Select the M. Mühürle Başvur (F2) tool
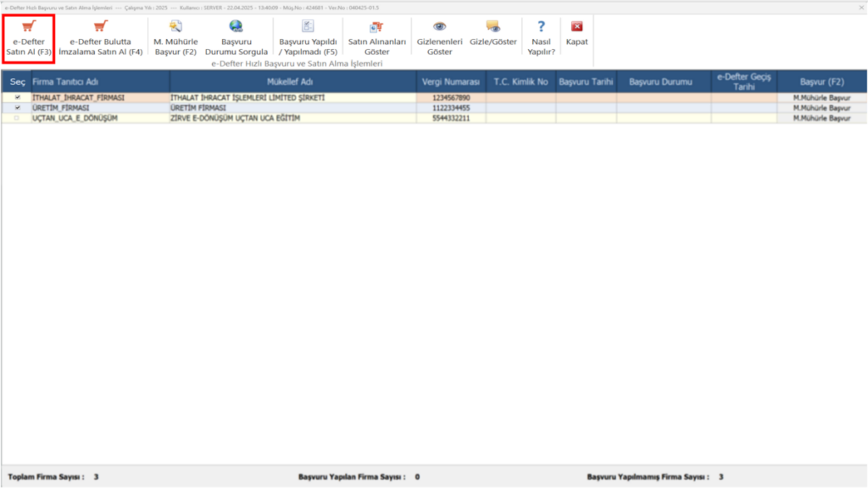Image resolution: width=868 pixels, height=489 pixels. (175, 38)
